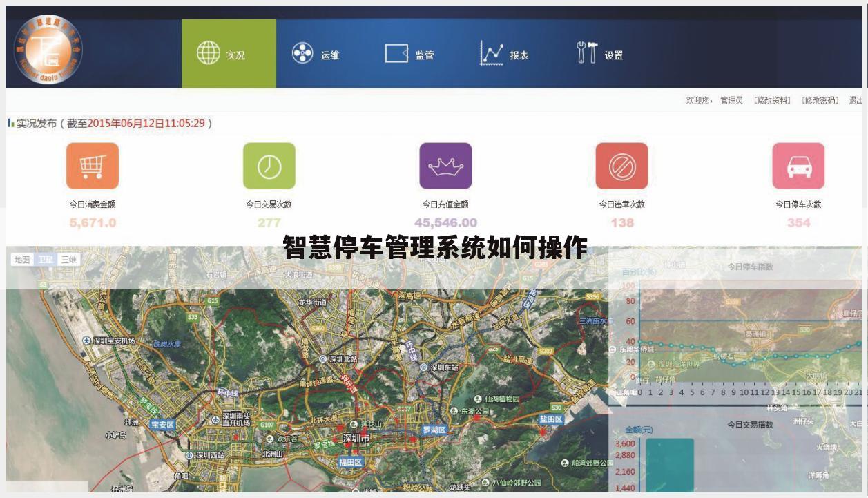Click the purple crown recharge icon
This screenshot has width=868, height=498.
pos(445,166)
